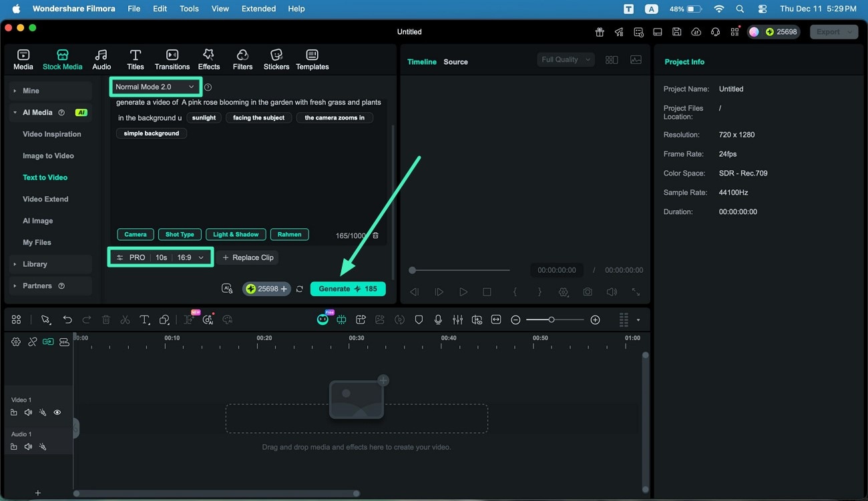Collapse the AI Media section
Image resolution: width=868 pixels, height=501 pixels.
point(51,113)
